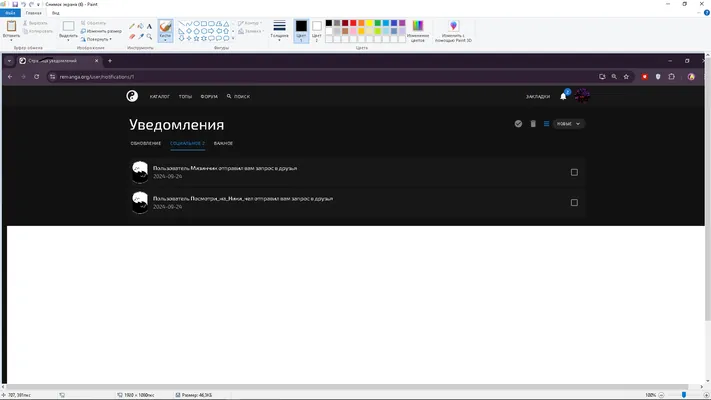Choose the Rectangle shape

(x=204, y=24)
